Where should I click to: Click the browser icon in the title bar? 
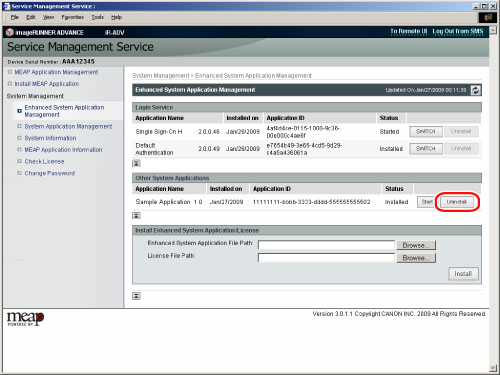(x=6, y=6)
